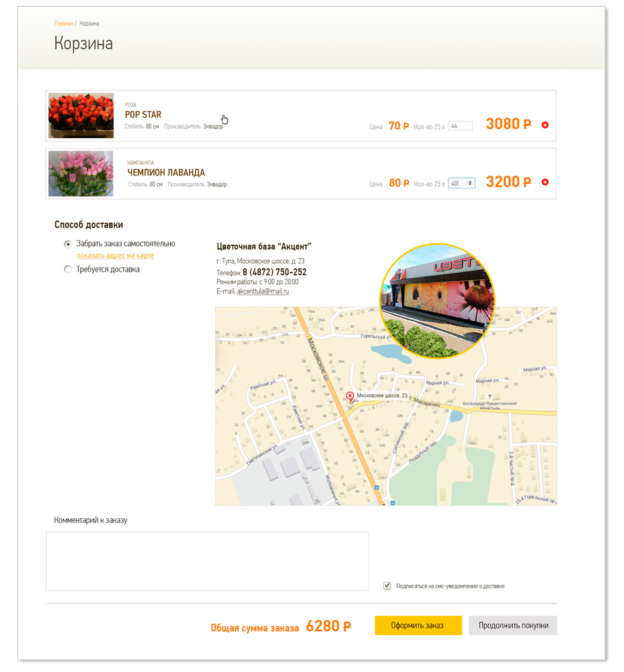The width and height of the screenshot is (624, 672).
Task: Click quantity stepper arrows for Чемпион Лаванда
Action: coord(470,183)
